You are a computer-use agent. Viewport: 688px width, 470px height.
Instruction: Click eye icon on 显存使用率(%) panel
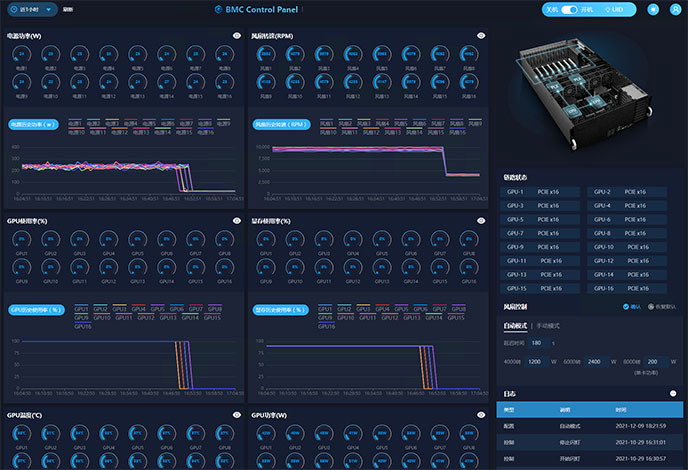481,221
